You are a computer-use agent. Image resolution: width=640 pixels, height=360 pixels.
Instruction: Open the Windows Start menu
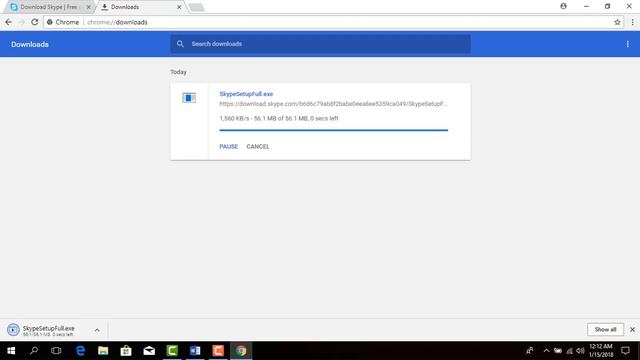(x=11, y=351)
